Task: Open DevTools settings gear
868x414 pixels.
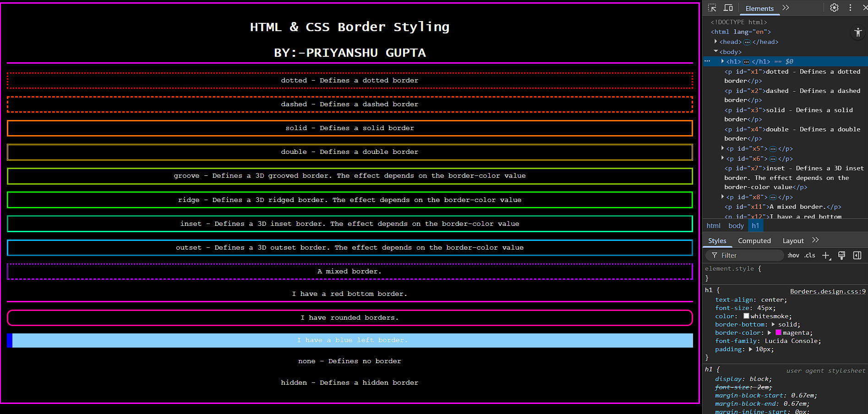Action: 834,8
